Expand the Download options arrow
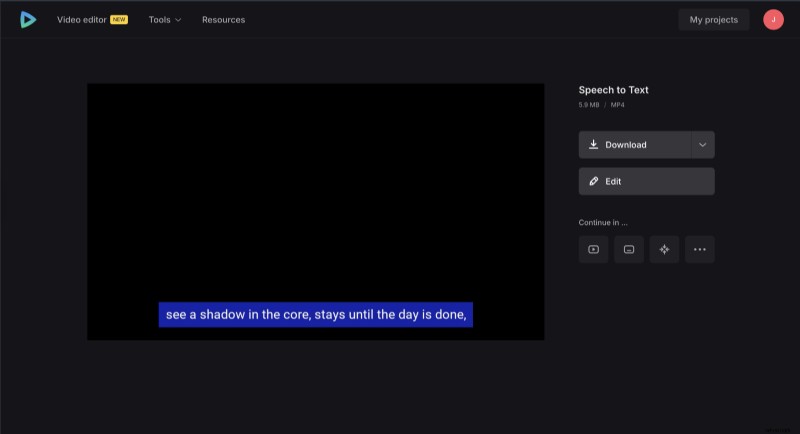This screenshot has width=800, height=434. point(702,145)
